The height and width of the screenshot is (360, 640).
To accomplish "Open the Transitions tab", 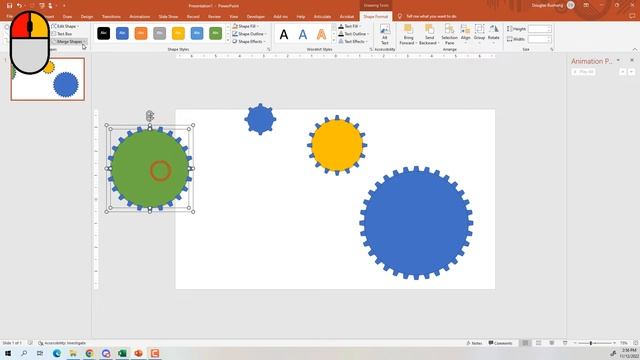I will click(x=111, y=17).
